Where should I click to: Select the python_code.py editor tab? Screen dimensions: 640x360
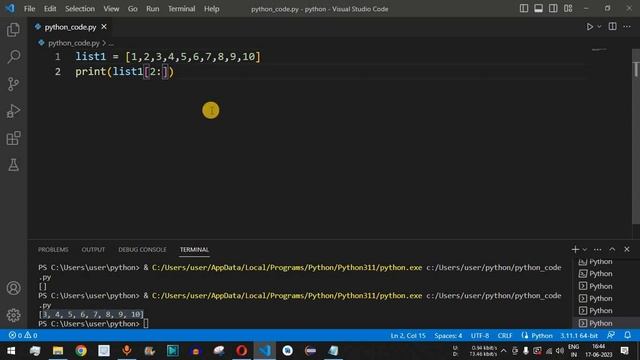pos(70,27)
